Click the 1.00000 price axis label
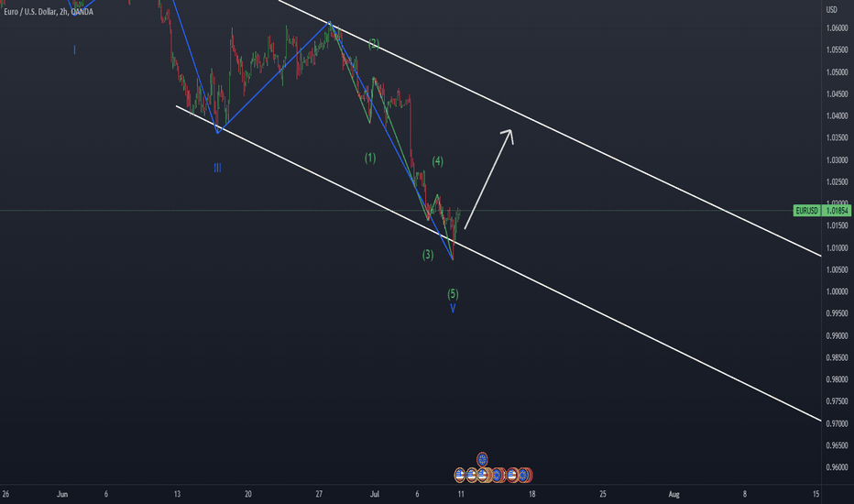This screenshot has height=504, width=854. click(x=838, y=291)
